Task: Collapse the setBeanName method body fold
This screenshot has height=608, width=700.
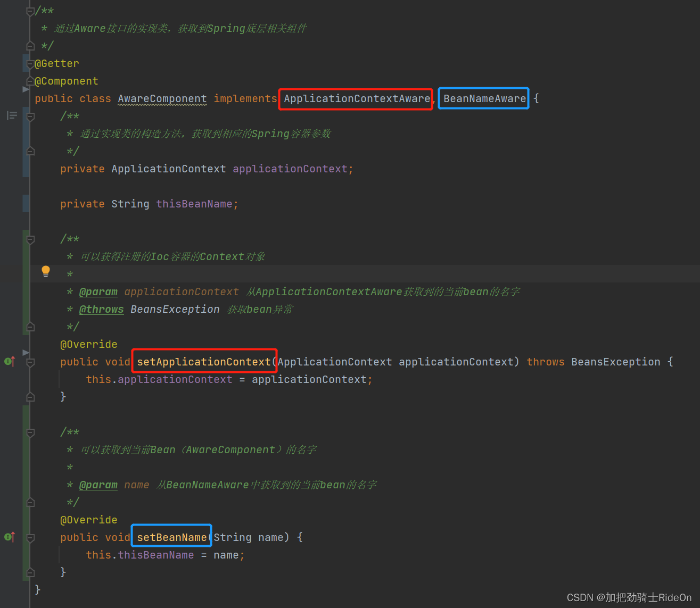Action: point(30,538)
